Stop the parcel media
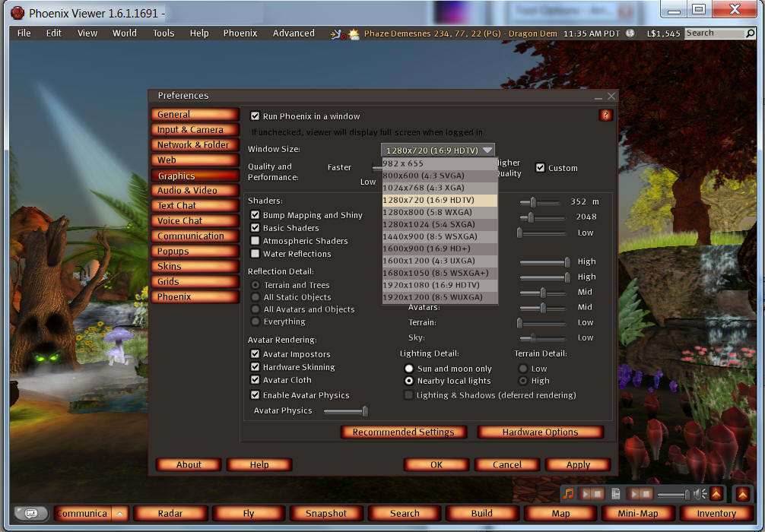The image size is (765, 532). pyautogui.click(x=646, y=494)
